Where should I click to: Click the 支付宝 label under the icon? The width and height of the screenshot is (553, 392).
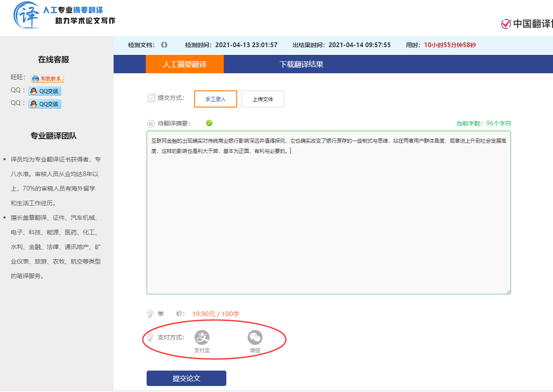[202, 350]
